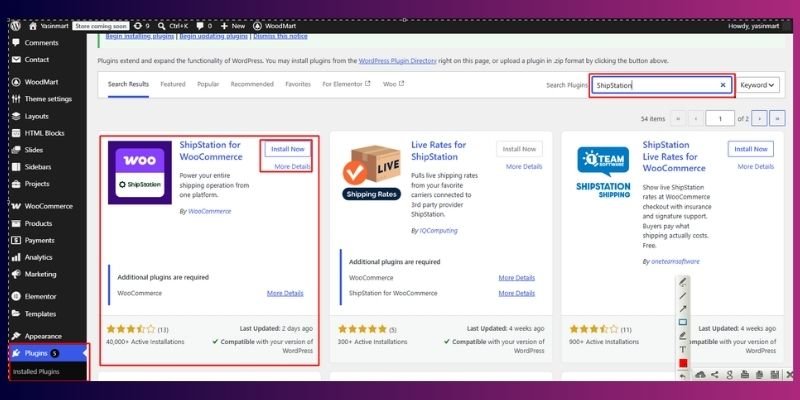Open Sidebars menu in the sidebar
Image resolution: width=800 pixels, height=400 pixels.
38,167
